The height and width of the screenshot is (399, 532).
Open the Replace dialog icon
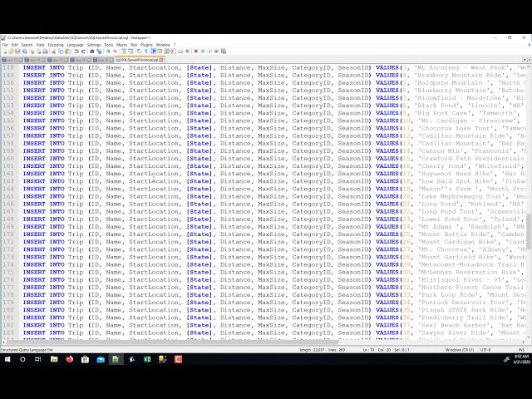(x=99, y=52)
